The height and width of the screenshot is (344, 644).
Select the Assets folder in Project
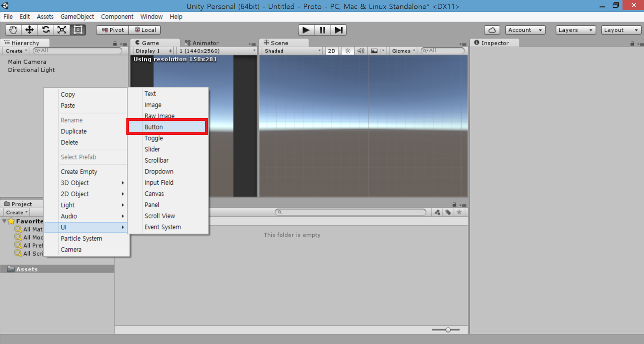57,269
